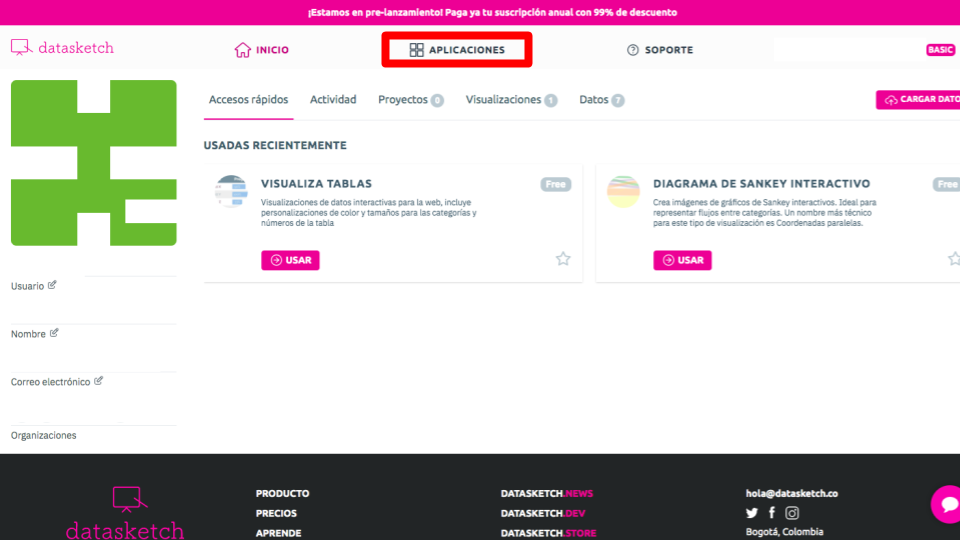Open the Instagram icon in footer
Screen dimensions: 960x540
[792, 513]
